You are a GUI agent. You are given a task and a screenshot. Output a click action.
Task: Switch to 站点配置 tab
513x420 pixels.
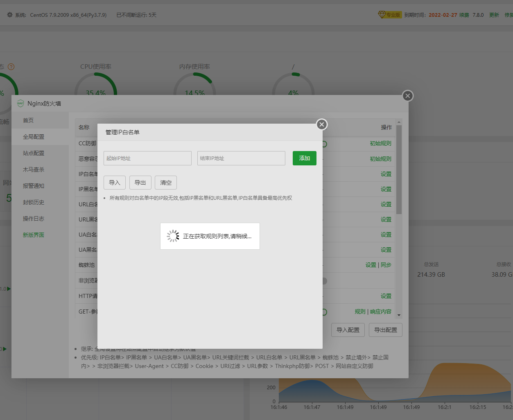coord(40,153)
